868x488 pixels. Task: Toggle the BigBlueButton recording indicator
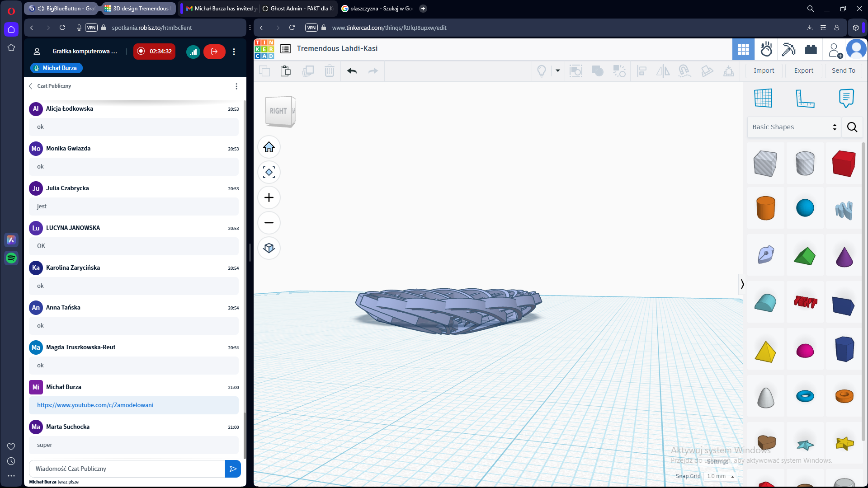[155, 51]
